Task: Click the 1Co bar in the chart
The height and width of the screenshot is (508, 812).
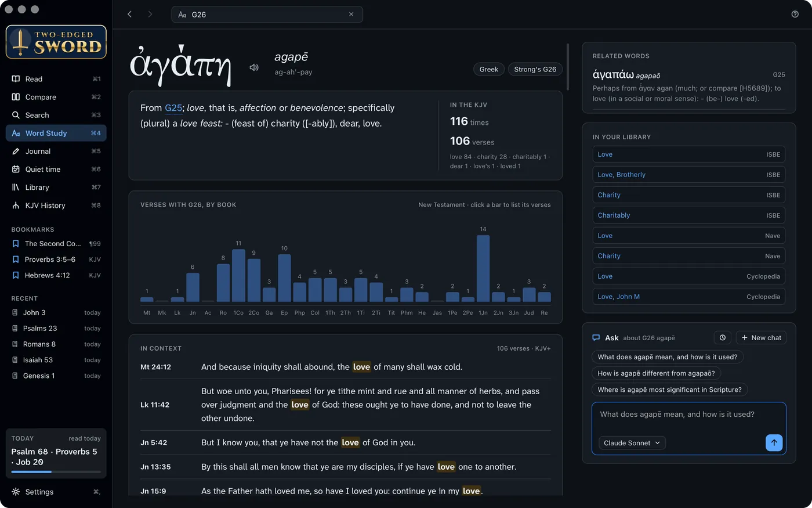Action: coord(238,276)
